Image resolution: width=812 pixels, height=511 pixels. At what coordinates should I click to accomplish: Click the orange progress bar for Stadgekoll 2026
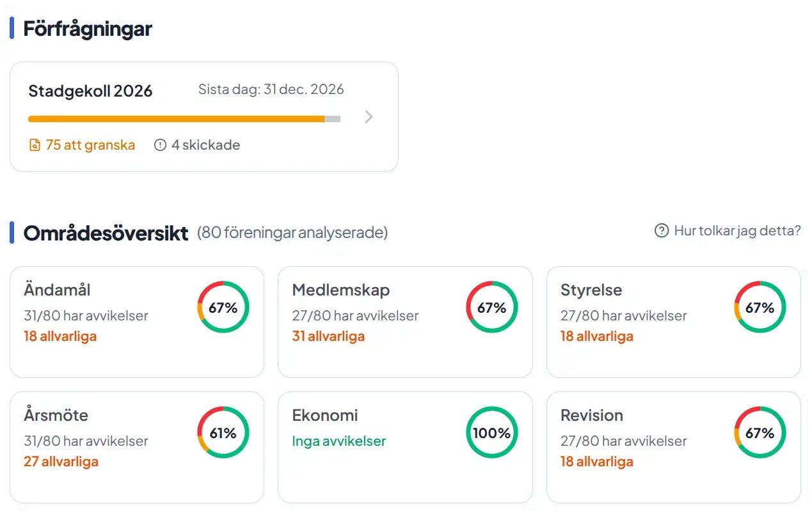(179, 119)
